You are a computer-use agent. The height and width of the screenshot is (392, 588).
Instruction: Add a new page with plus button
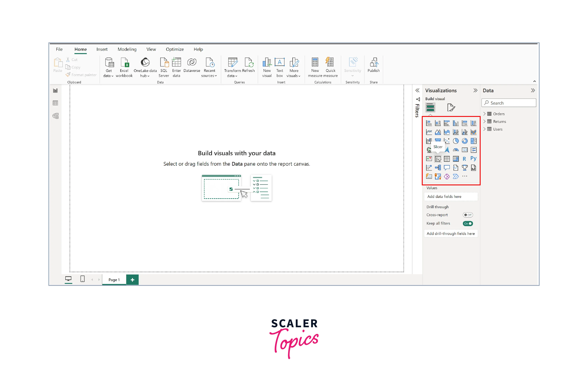pyautogui.click(x=132, y=280)
